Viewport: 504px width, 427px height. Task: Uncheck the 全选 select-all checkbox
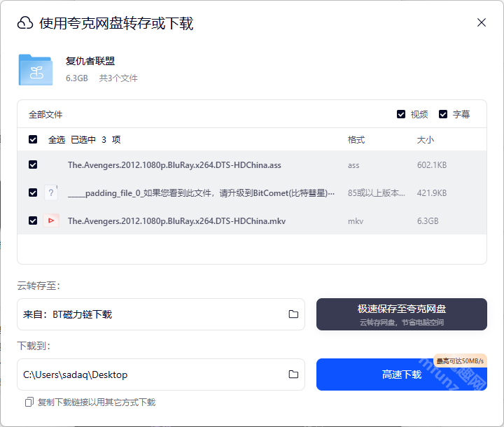33,139
